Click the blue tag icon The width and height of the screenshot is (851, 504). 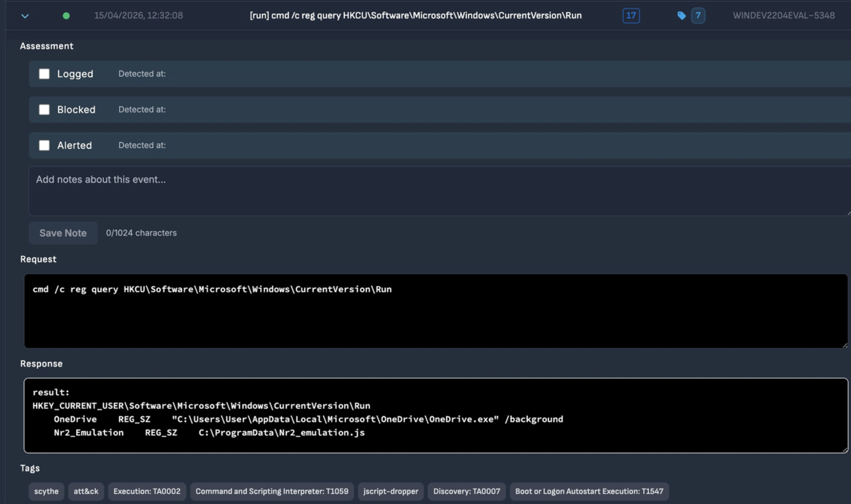681,16
